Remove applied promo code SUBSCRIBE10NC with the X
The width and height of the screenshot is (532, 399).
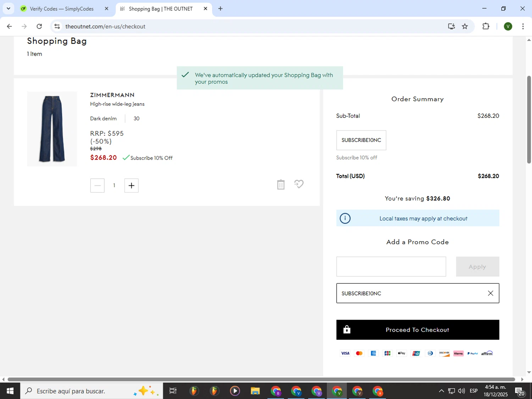click(x=491, y=293)
